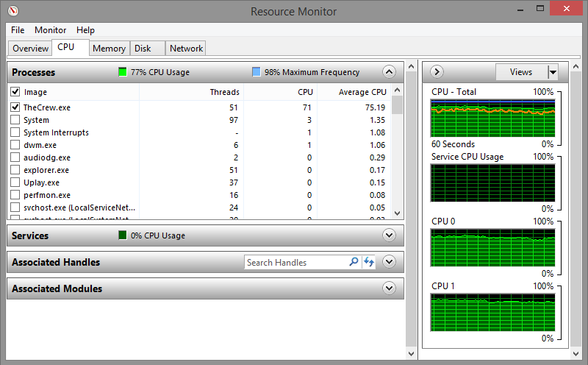Click the CPU 0 graph
This screenshot has height=365, width=588.
492,248
